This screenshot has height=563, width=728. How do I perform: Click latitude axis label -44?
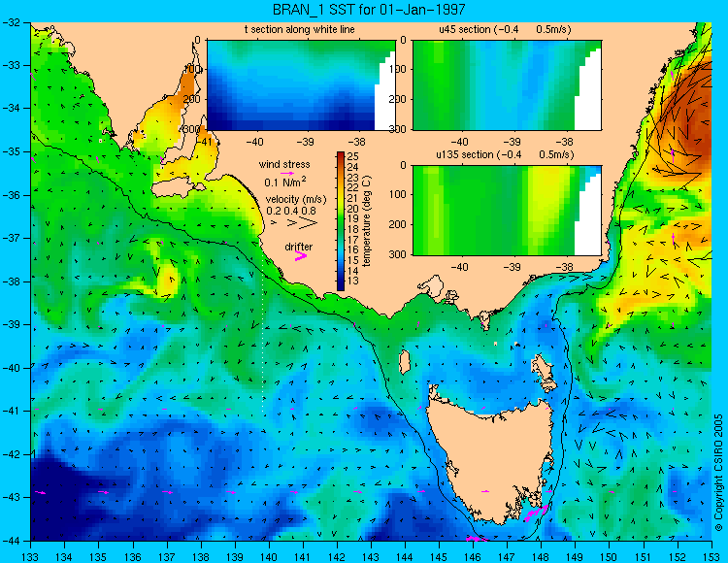point(11,541)
